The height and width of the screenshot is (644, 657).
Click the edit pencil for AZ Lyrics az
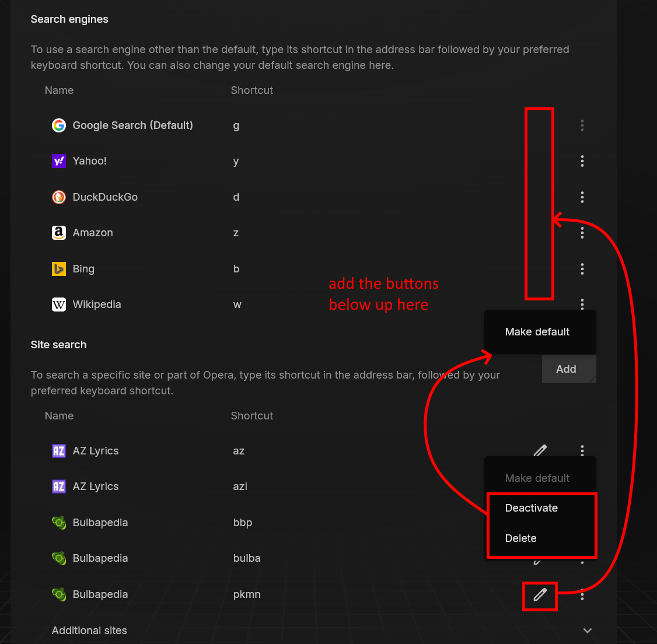(540, 450)
